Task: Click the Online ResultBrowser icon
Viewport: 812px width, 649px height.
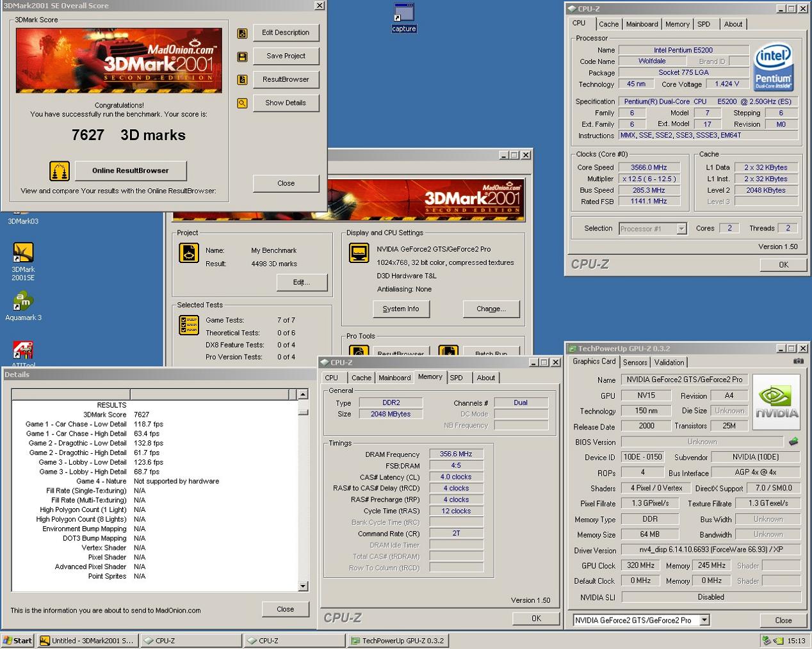Action: pyautogui.click(x=60, y=171)
